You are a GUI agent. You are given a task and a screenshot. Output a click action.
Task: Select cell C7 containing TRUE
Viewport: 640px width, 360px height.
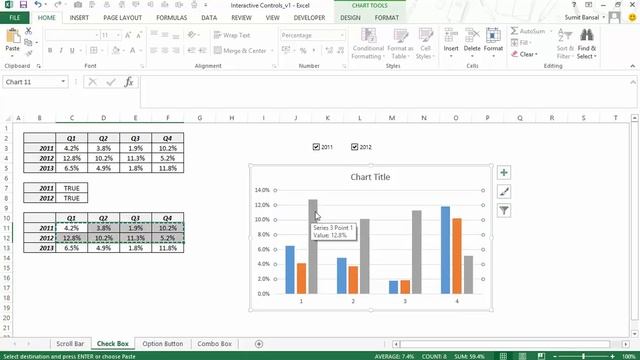(71, 188)
